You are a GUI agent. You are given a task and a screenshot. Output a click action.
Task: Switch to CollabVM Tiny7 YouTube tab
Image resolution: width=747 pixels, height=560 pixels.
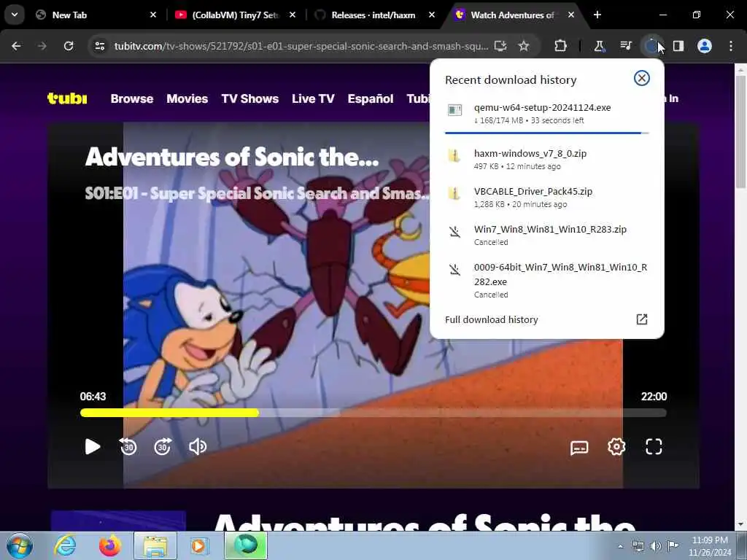point(234,15)
